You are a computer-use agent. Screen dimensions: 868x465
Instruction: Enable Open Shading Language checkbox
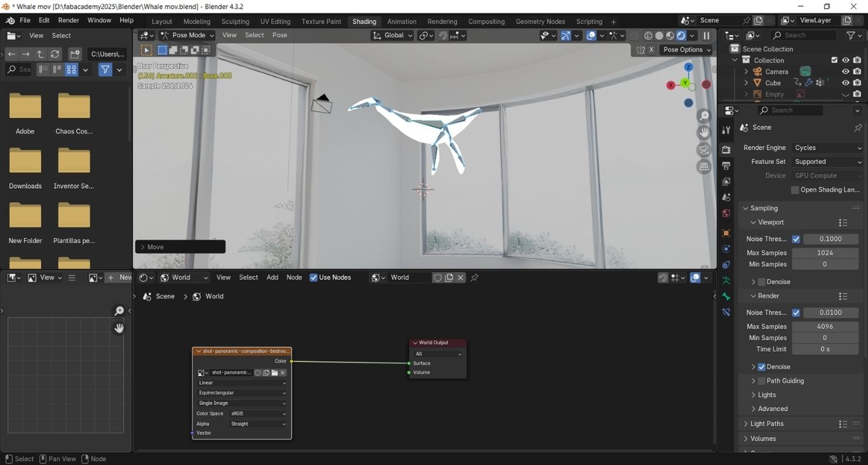(795, 190)
